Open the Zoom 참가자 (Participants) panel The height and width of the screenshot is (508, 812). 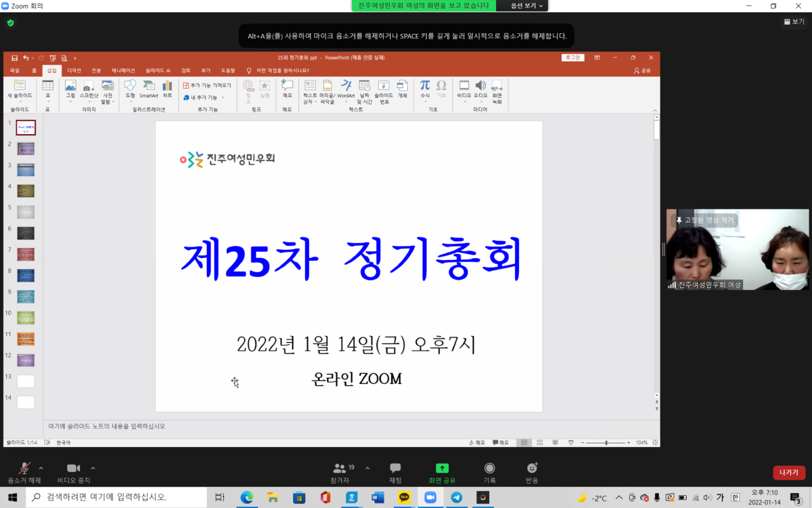point(340,473)
